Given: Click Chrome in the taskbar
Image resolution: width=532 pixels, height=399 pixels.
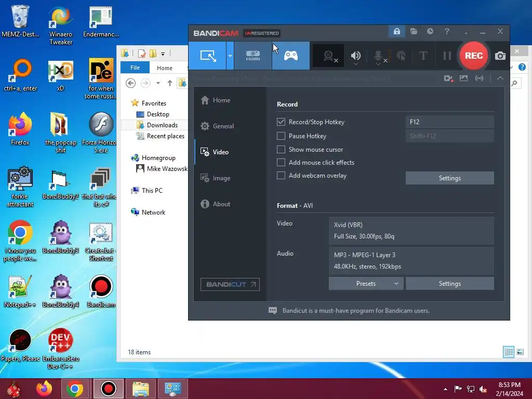Looking at the screenshot, I should (75, 389).
